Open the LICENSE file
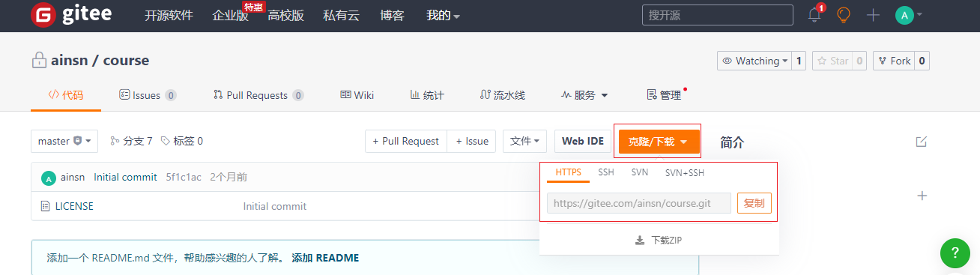The image size is (980, 275). coord(74,206)
